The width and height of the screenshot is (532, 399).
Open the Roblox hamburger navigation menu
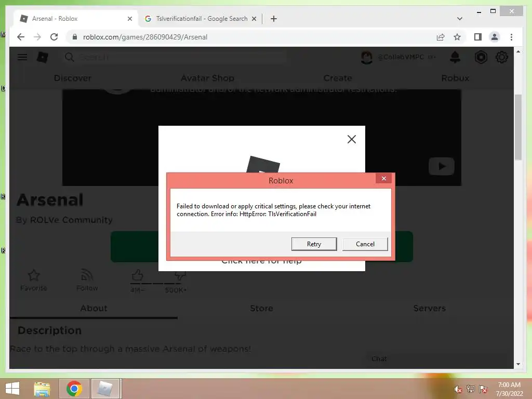click(x=22, y=57)
